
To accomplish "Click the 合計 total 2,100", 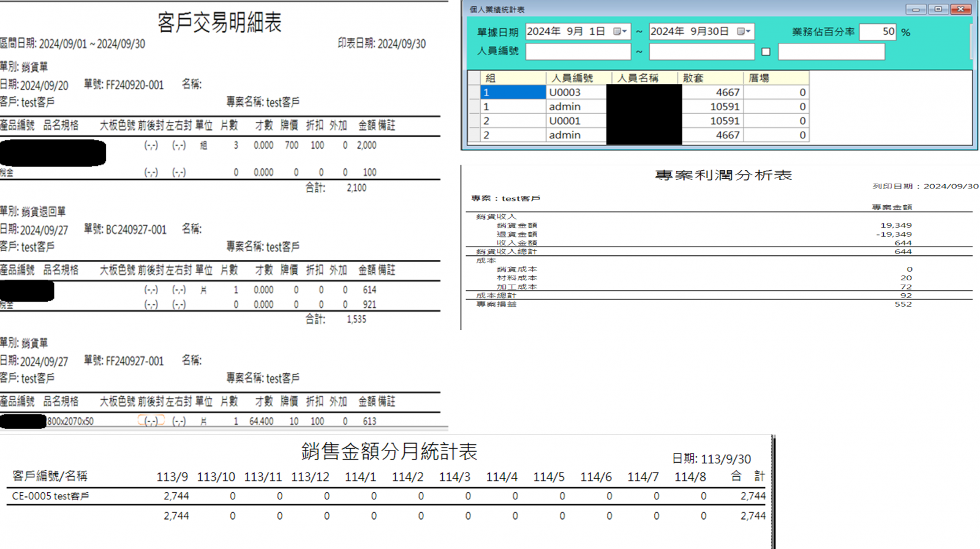I will pyautogui.click(x=356, y=188).
